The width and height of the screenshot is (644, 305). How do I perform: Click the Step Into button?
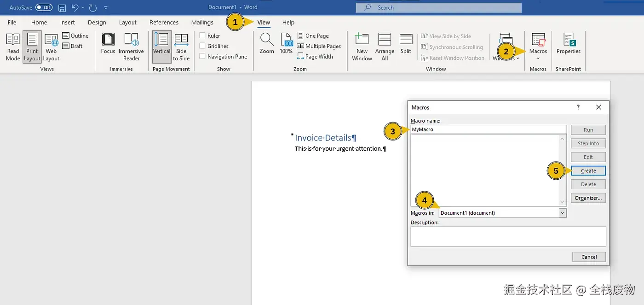pos(588,143)
